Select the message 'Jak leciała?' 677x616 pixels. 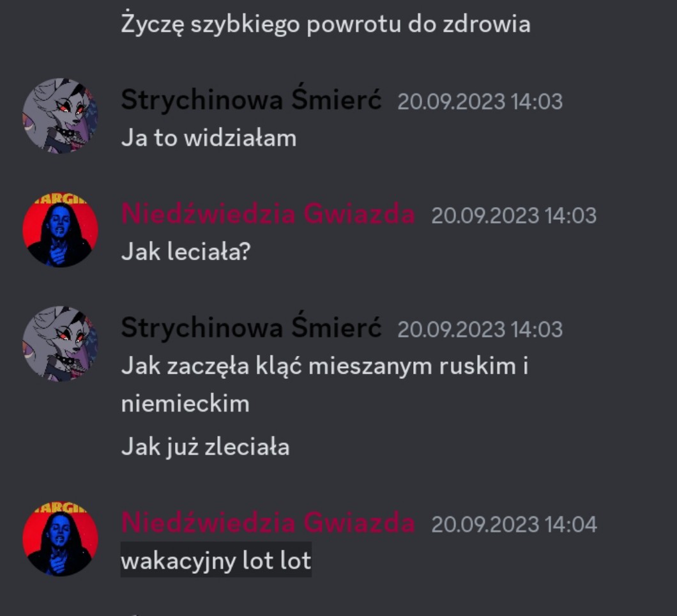tap(186, 252)
